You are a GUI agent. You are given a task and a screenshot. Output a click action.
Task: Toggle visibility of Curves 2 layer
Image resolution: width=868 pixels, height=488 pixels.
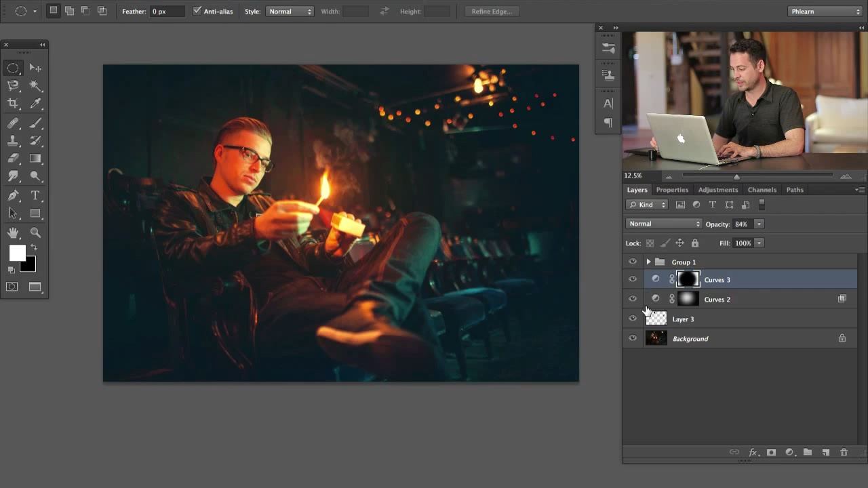point(633,299)
